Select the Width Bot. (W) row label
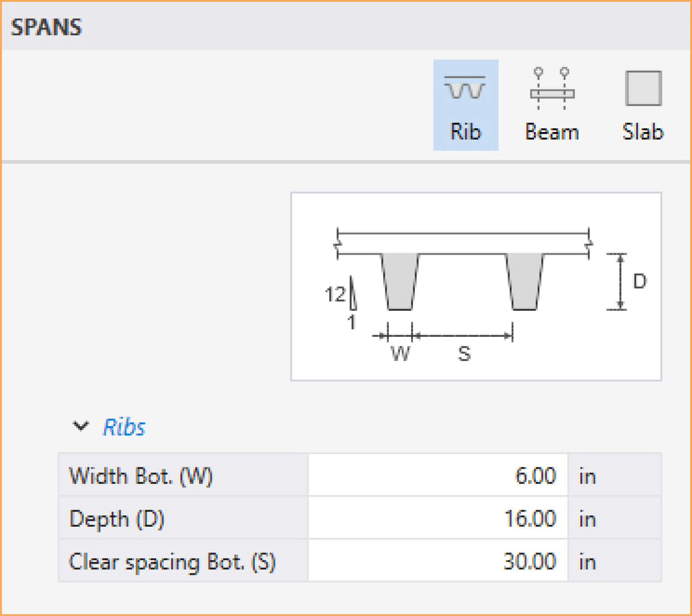The image size is (692, 616). (x=141, y=475)
